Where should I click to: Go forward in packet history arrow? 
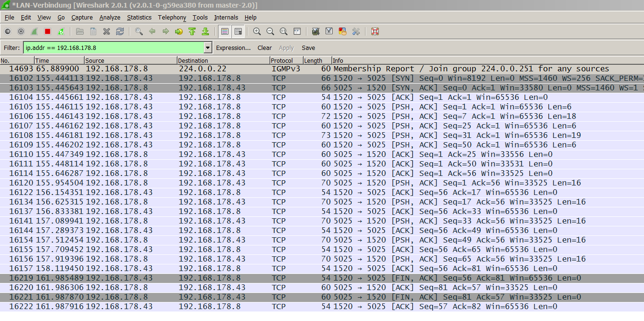165,31
